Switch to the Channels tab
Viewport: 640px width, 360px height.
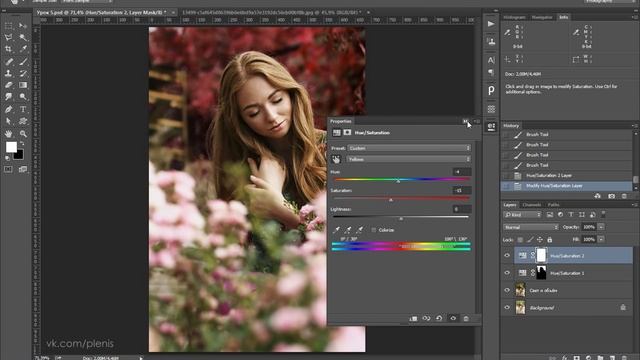click(x=531, y=205)
